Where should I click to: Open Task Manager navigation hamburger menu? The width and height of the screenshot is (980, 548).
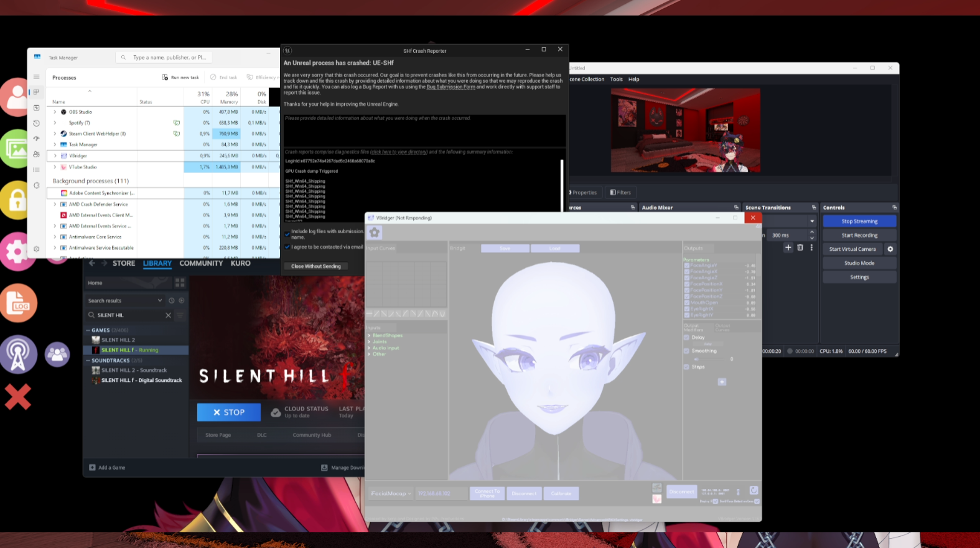pos(36,77)
